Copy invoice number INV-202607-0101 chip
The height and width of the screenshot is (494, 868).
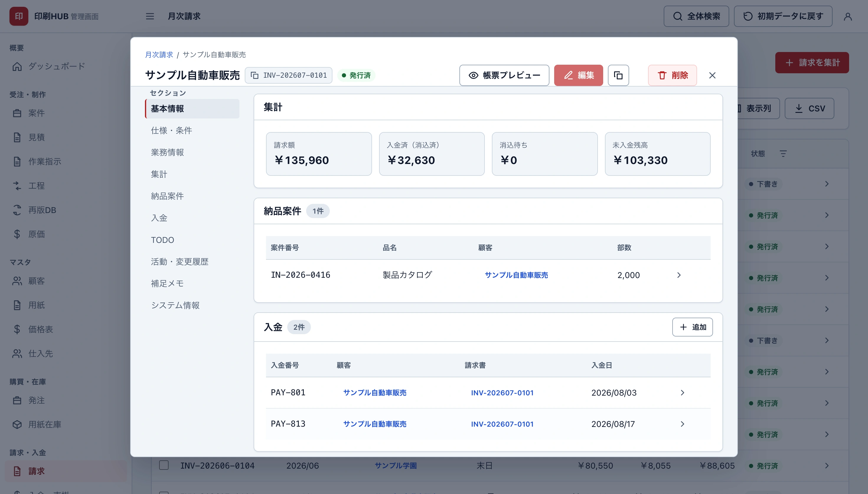(288, 75)
